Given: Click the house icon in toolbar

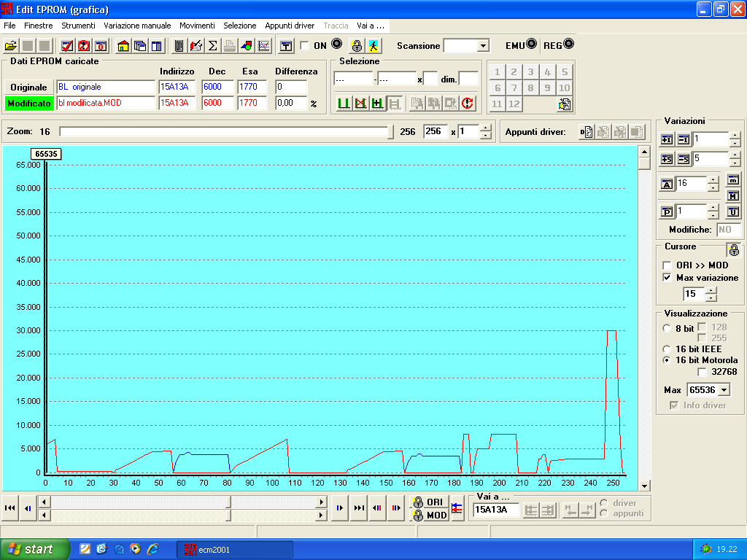Looking at the screenshot, I should click(123, 46).
